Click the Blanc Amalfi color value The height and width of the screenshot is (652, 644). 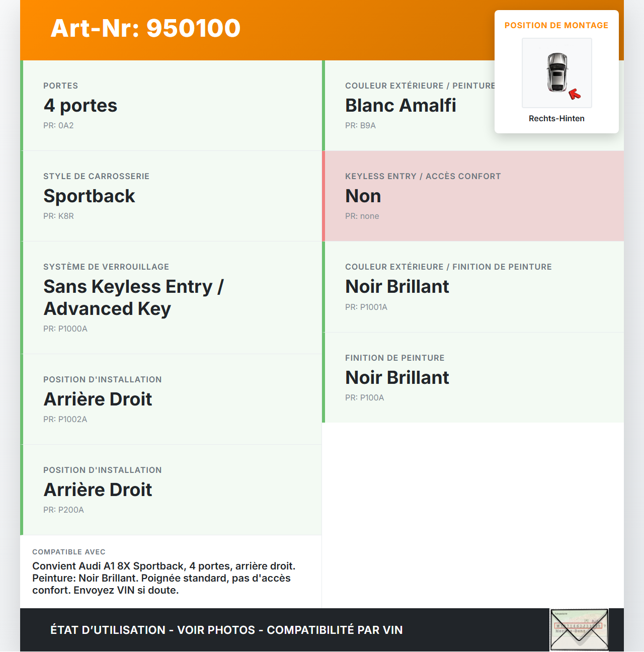coord(400,106)
